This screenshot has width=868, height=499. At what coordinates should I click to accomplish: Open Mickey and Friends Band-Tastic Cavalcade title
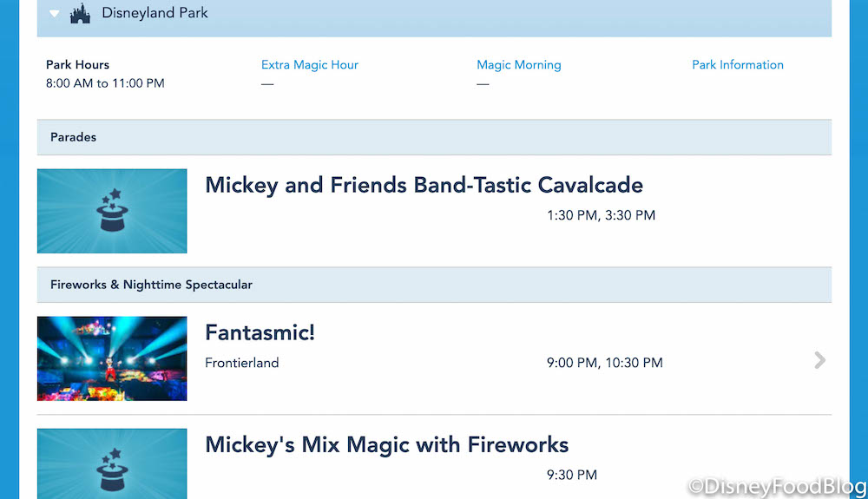(424, 185)
